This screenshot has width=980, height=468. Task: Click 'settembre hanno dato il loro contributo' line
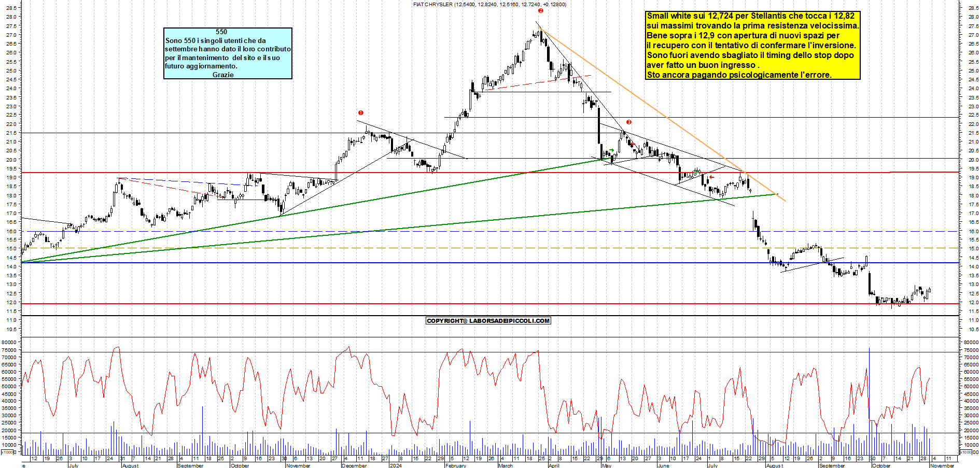point(228,49)
